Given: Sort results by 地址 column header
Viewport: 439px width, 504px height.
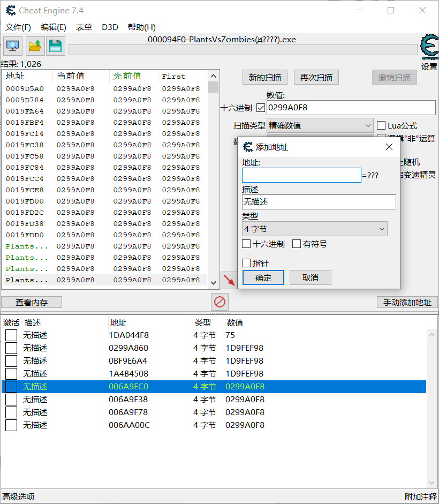Looking at the screenshot, I should point(27,76).
